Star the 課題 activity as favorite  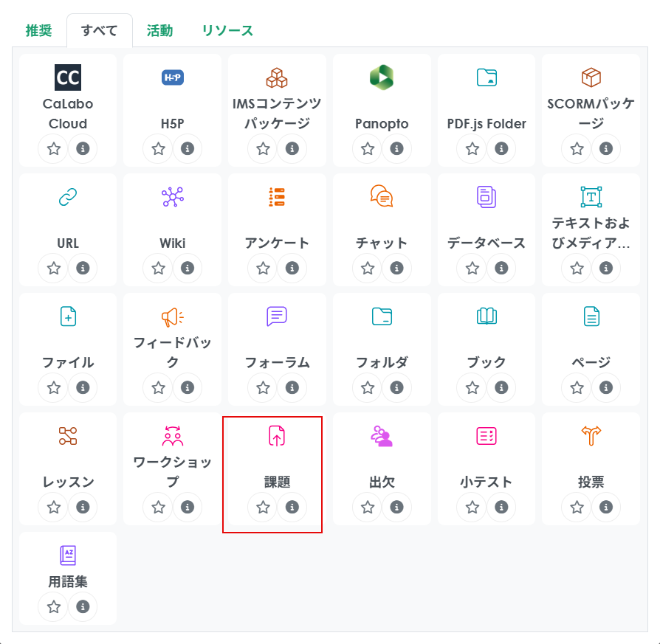point(263,507)
